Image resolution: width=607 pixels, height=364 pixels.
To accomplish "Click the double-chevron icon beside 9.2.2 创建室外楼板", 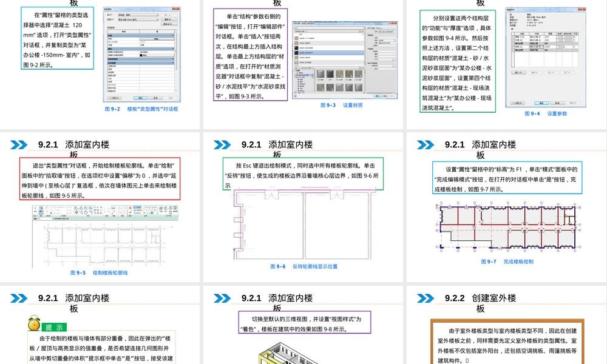I will point(426,298).
